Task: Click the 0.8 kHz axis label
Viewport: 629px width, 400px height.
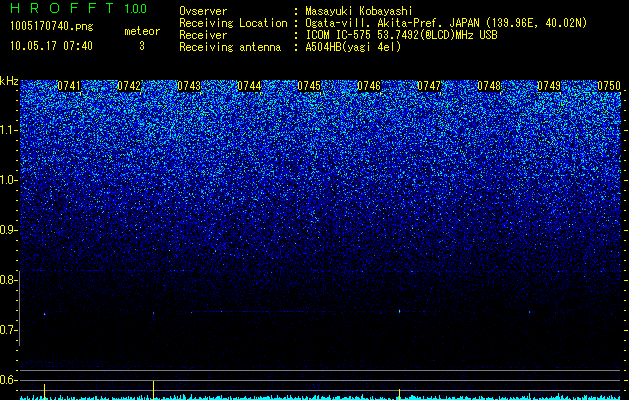Action: click(x=8, y=280)
